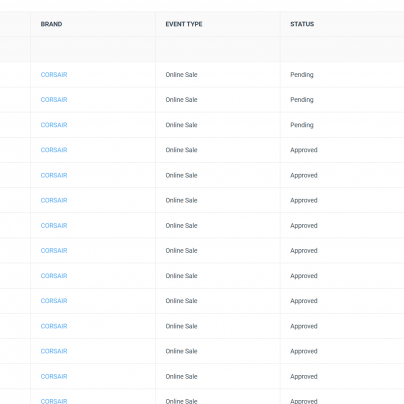404x404 pixels.
Task: Open CORSAIR link in last fully visible row
Action: 54,376
